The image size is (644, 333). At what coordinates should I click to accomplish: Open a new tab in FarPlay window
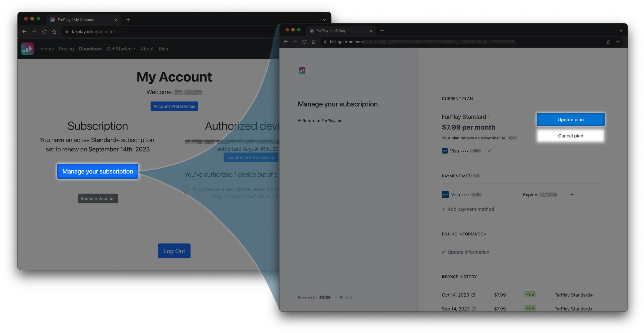coord(128,20)
